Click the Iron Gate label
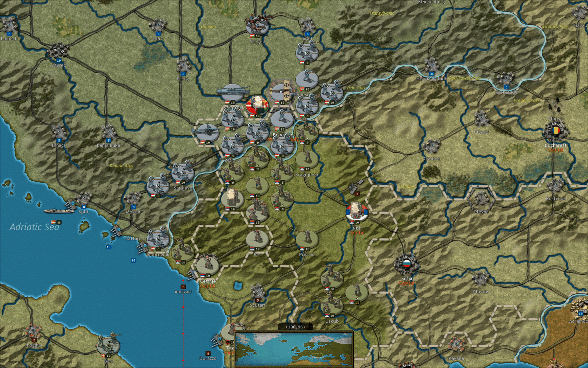 pyautogui.click(x=357, y=88)
